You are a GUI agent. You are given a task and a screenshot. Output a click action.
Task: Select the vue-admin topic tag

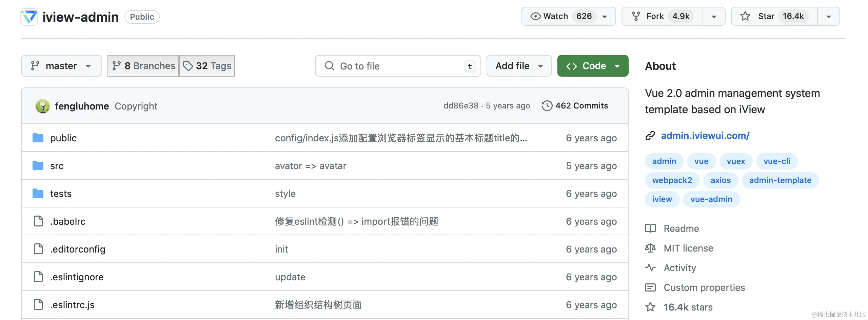[711, 199]
